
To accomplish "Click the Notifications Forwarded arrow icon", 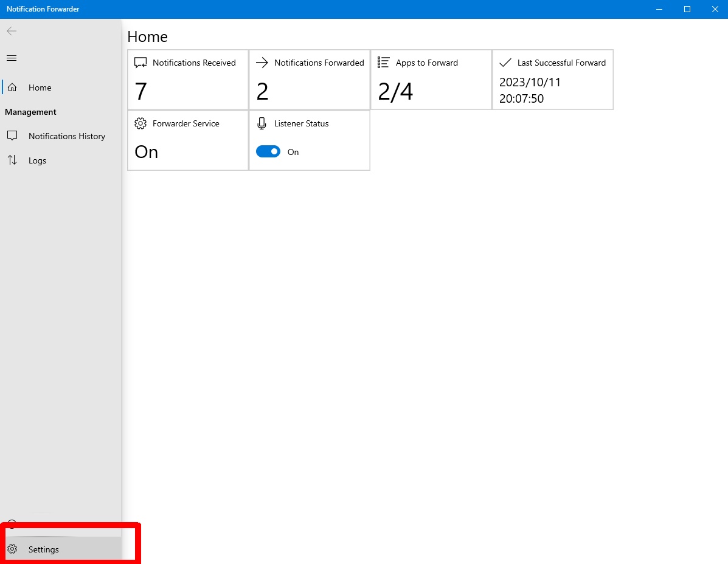I will click(262, 63).
